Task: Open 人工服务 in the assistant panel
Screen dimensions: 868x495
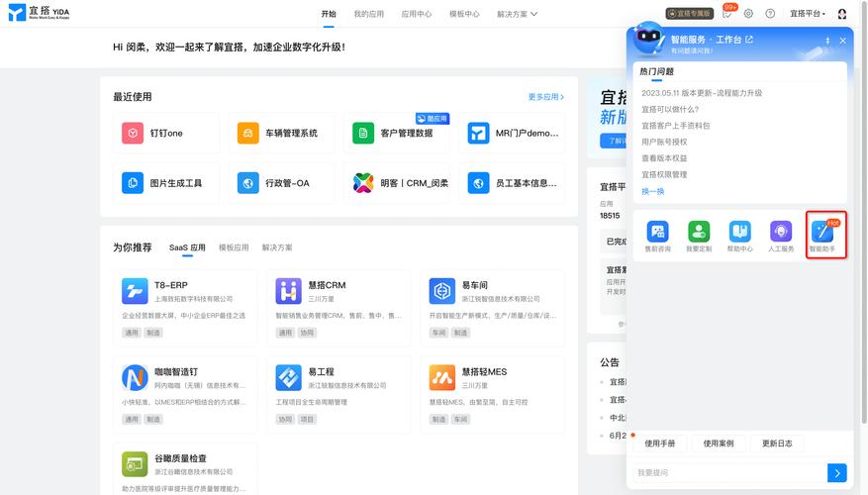Action: click(x=781, y=237)
